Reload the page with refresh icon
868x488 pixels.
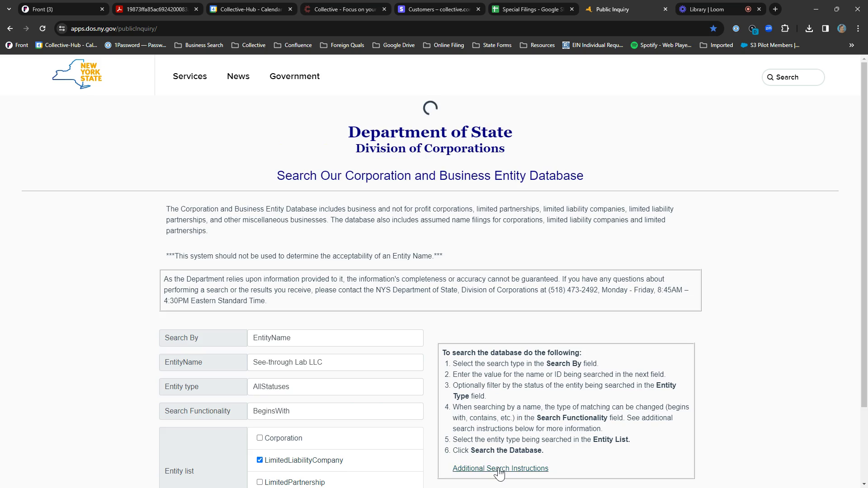(x=42, y=28)
